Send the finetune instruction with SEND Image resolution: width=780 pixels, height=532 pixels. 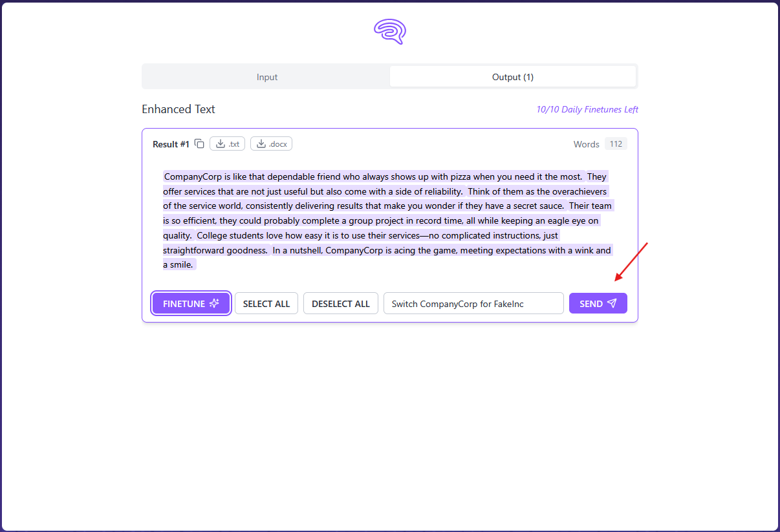[598, 303]
